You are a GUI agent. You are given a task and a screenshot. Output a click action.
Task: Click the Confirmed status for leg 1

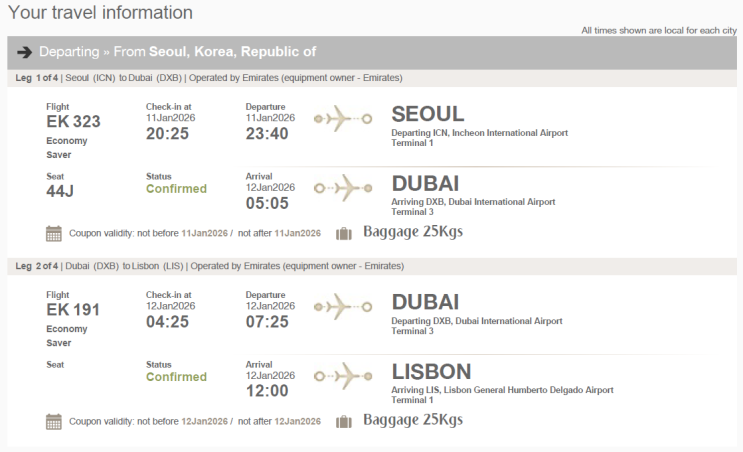(176, 189)
